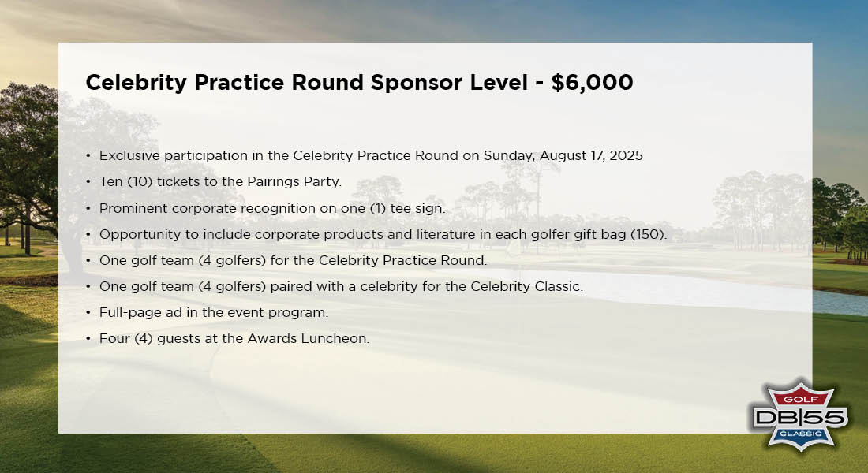Click the DB55 Golf Classic logo

800,415
